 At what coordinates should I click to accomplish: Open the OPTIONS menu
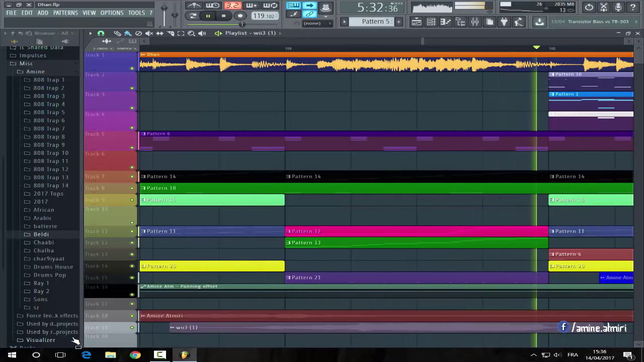(112, 13)
